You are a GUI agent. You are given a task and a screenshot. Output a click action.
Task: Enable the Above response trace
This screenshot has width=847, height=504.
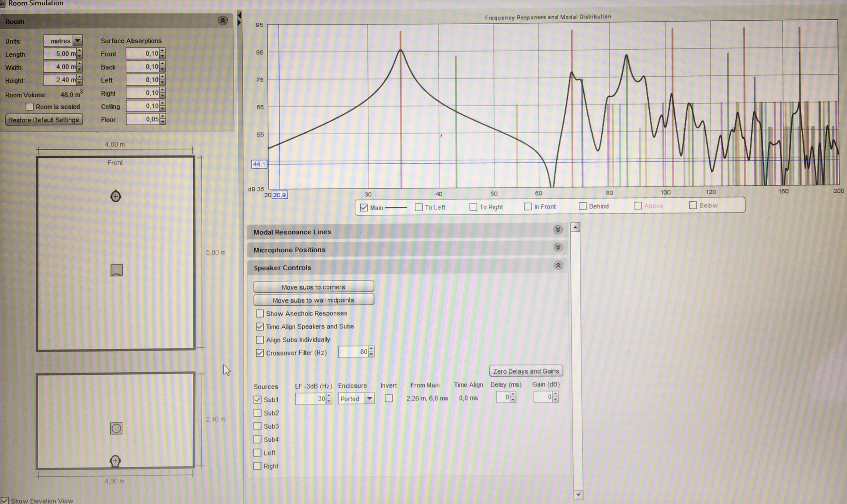pyautogui.click(x=637, y=205)
